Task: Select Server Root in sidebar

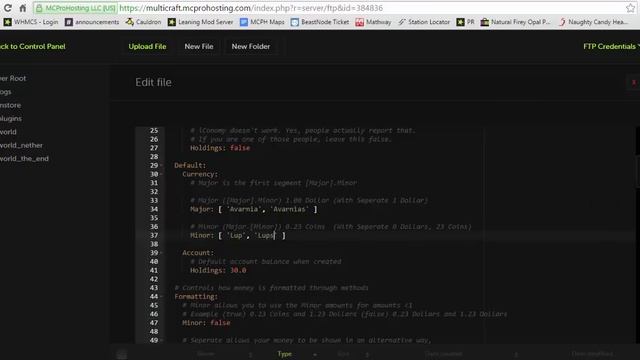Action: point(13,78)
